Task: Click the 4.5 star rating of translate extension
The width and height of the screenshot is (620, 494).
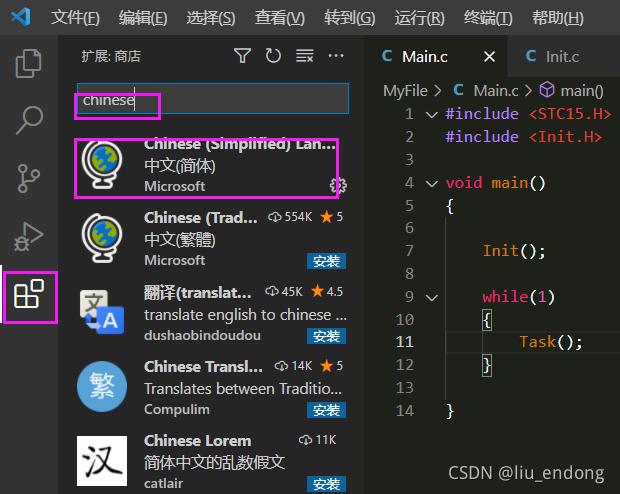Action: click(327, 291)
